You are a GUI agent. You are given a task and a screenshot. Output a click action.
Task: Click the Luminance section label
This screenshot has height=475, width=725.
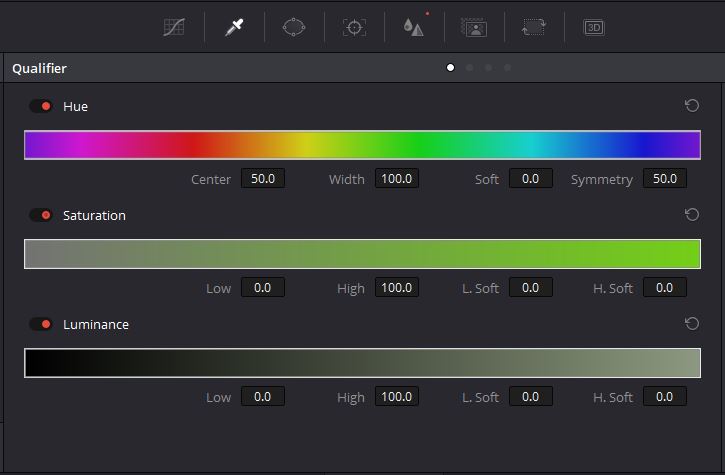coord(96,325)
